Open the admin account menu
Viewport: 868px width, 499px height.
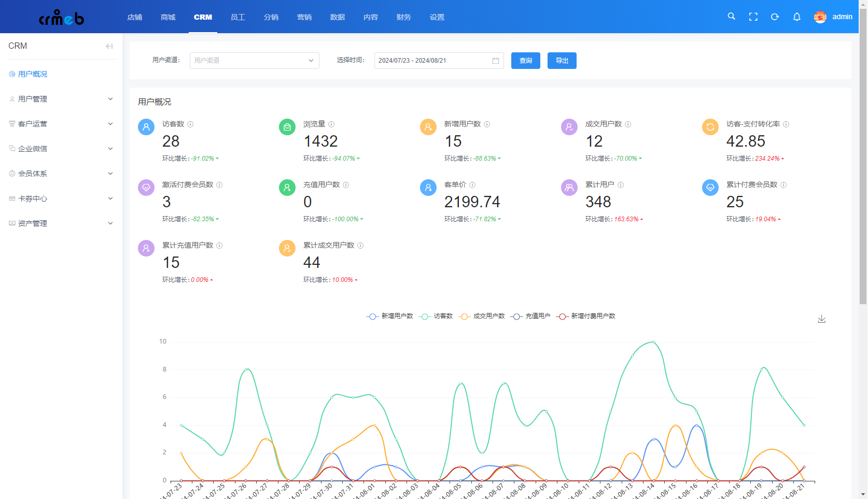(842, 17)
